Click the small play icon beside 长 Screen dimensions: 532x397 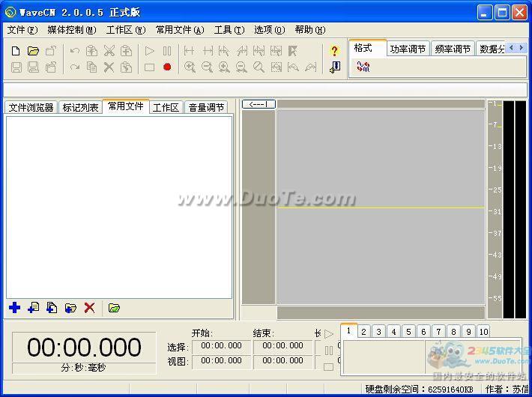tap(329, 334)
